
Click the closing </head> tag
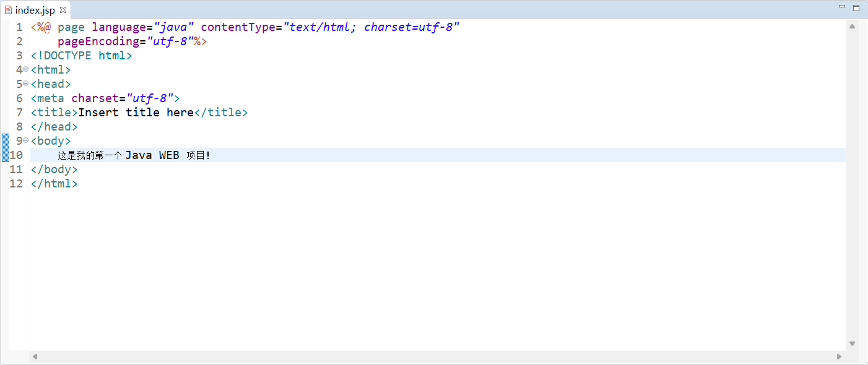54,127
